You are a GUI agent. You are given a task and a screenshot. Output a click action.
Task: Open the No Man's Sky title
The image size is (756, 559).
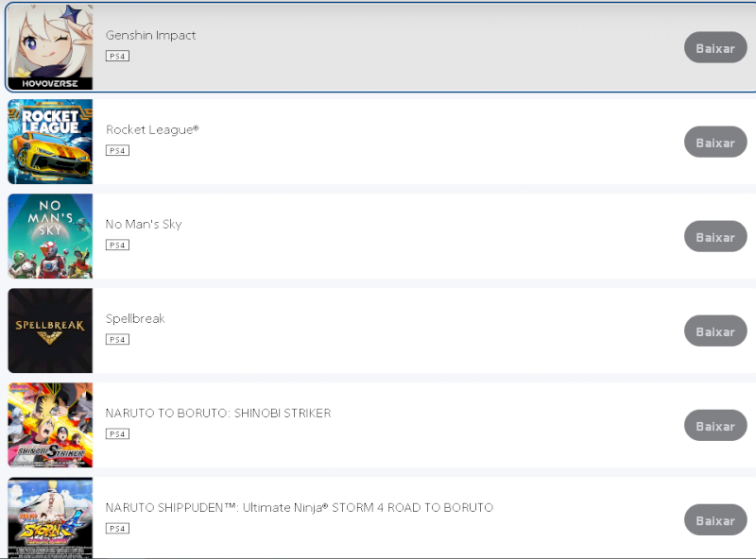point(144,224)
